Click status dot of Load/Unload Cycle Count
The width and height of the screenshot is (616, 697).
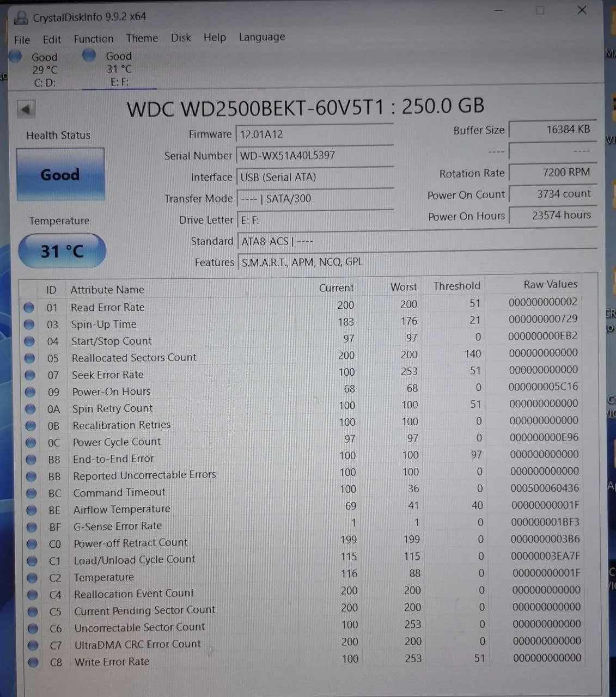click(32, 561)
